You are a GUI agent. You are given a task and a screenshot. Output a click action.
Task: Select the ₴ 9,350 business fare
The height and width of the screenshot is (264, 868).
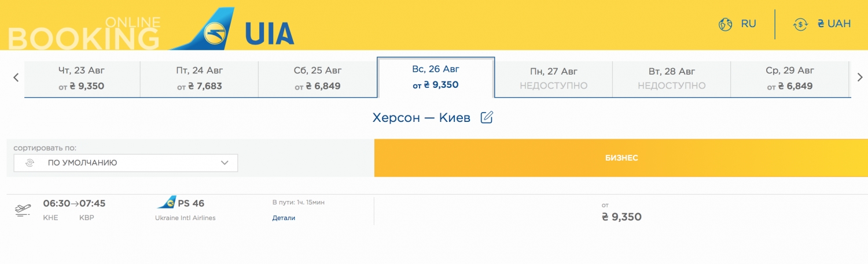[x=621, y=217]
